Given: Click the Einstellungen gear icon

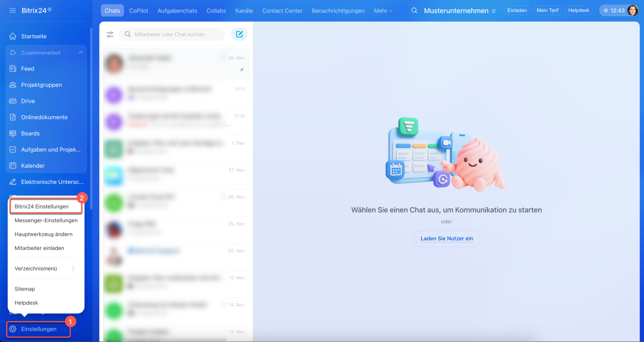Looking at the screenshot, I should click(x=13, y=329).
